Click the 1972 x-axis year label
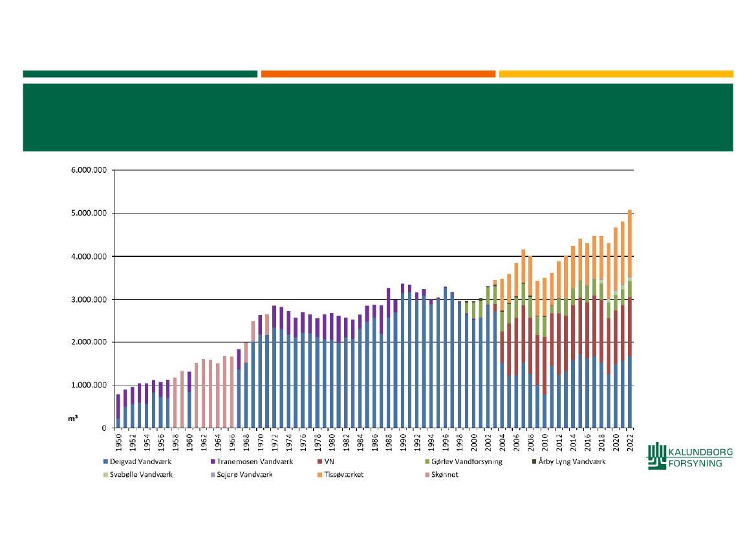 pos(275,442)
